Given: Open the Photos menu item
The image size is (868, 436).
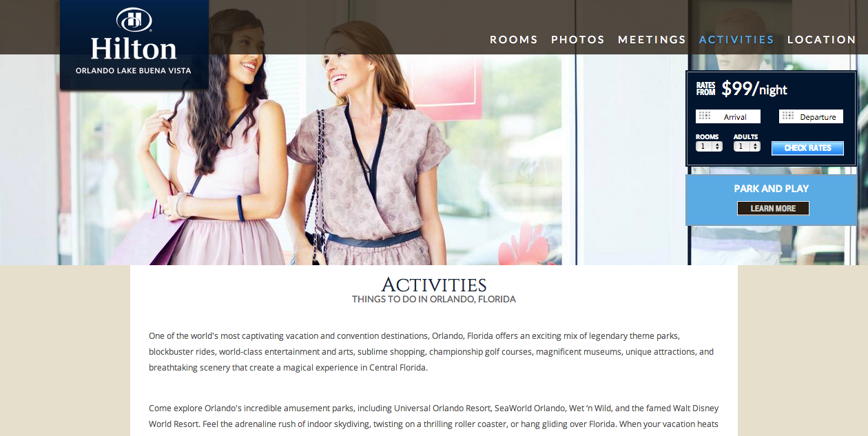Looking at the screenshot, I should (578, 40).
